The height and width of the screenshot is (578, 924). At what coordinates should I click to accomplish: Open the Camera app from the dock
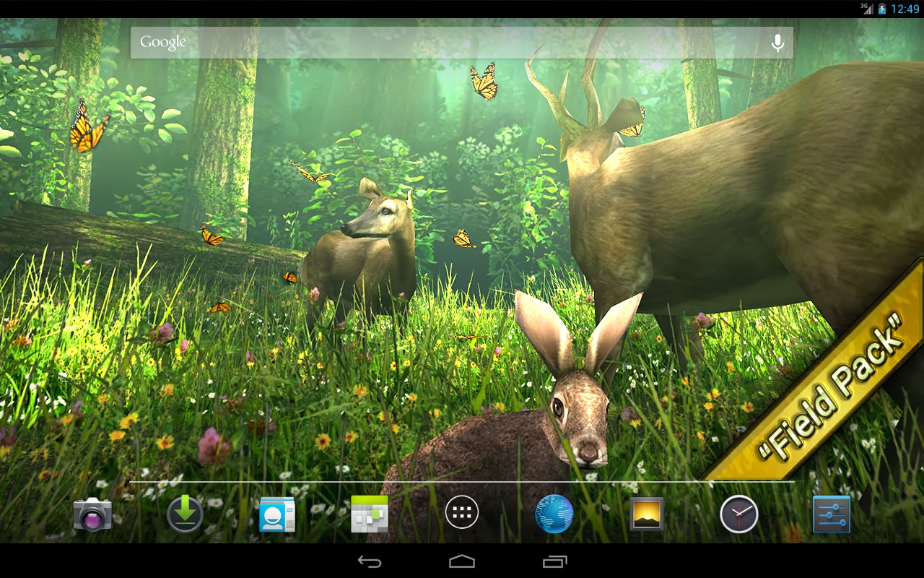click(92, 514)
